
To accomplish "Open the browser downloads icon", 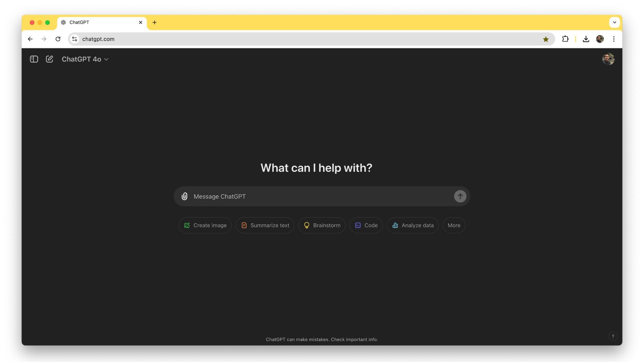I will tap(586, 39).
